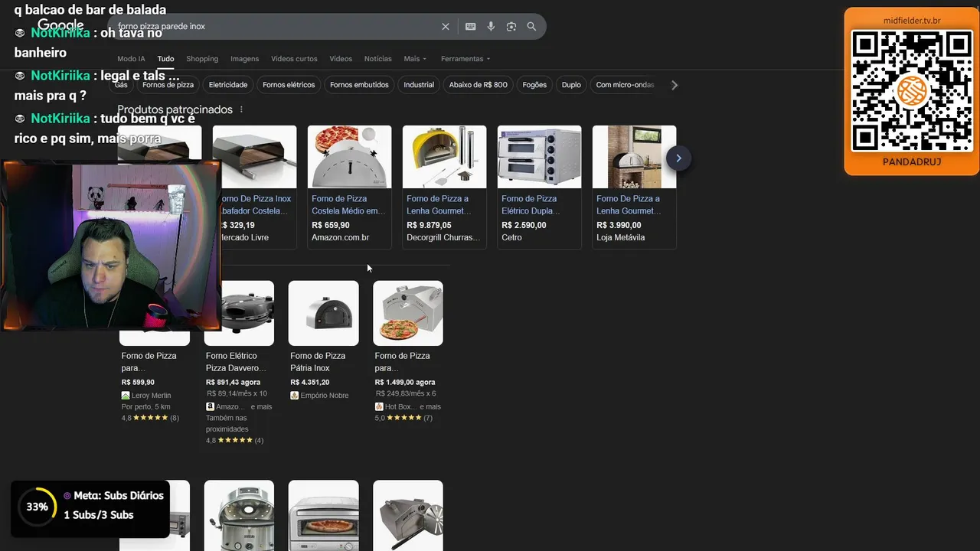This screenshot has height=551, width=980.
Task: Click the Meta Subs Diários 33% progress ring
Action: (x=37, y=507)
